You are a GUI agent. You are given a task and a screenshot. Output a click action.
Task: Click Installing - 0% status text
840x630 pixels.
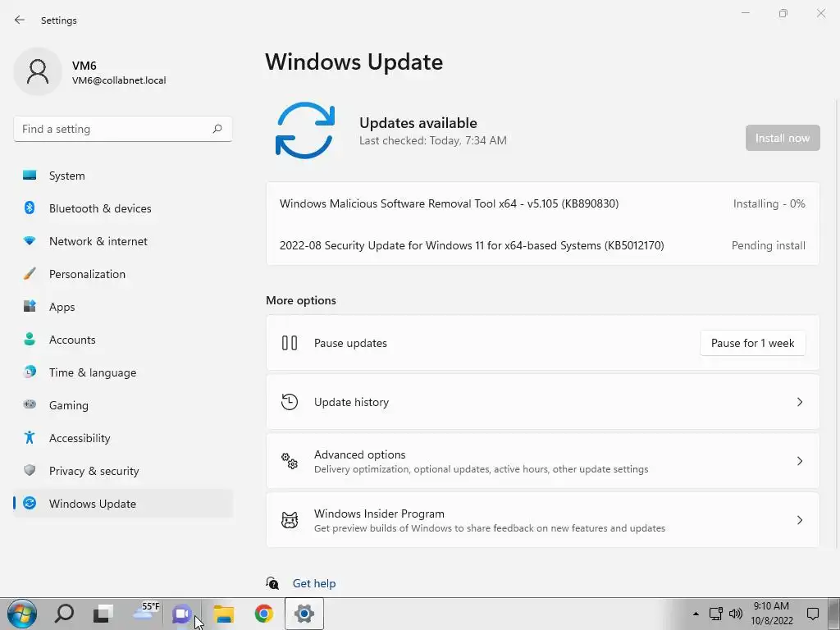769,203
